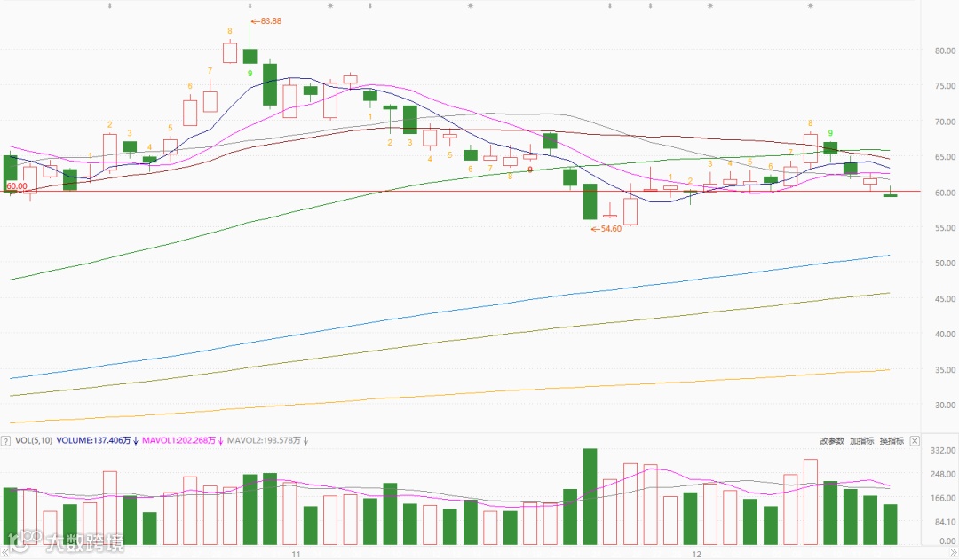This screenshot has height=560, width=959.
Task: Click the event marker above the 83.88 candle
Action: coord(250,6)
